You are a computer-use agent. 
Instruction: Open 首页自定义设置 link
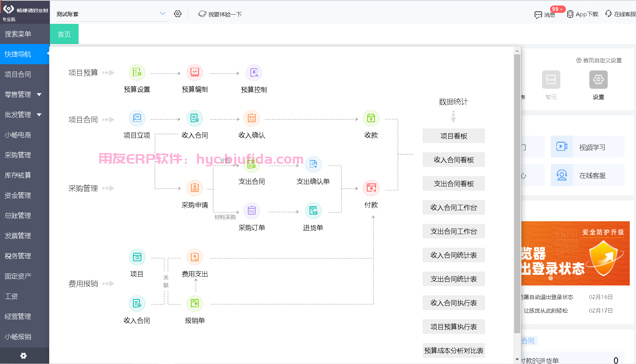pos(599,60)
